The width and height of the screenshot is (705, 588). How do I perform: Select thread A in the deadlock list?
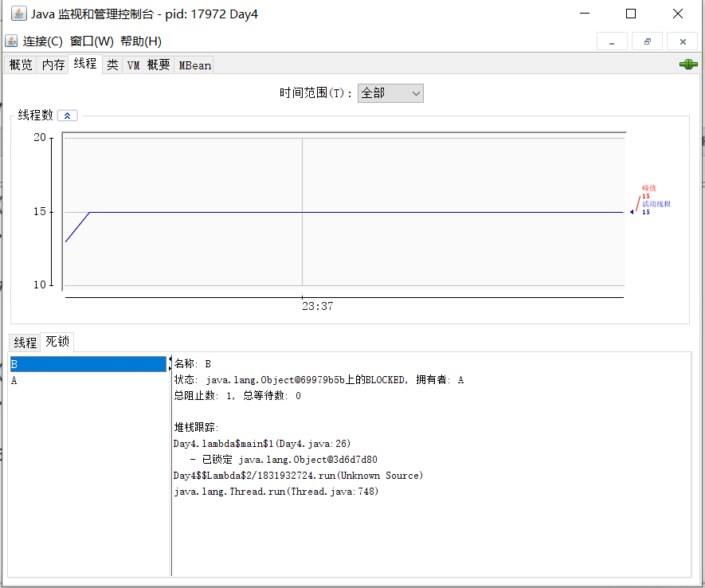(88, 380)
